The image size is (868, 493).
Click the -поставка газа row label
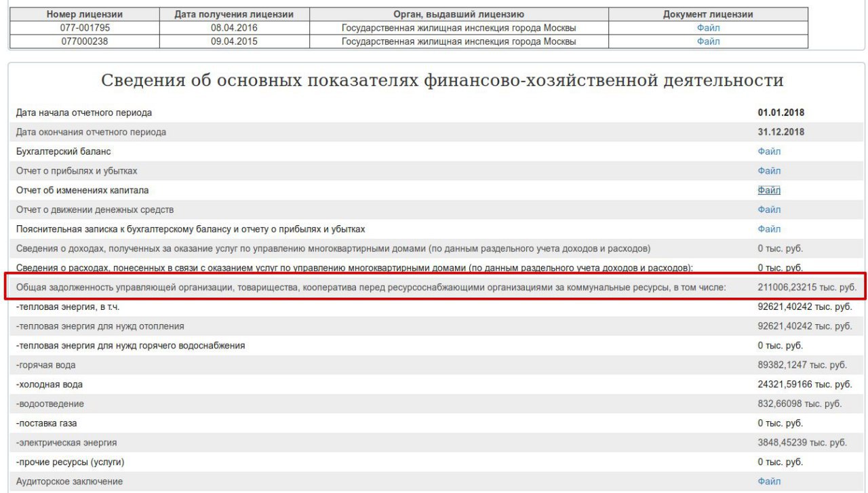47,423
